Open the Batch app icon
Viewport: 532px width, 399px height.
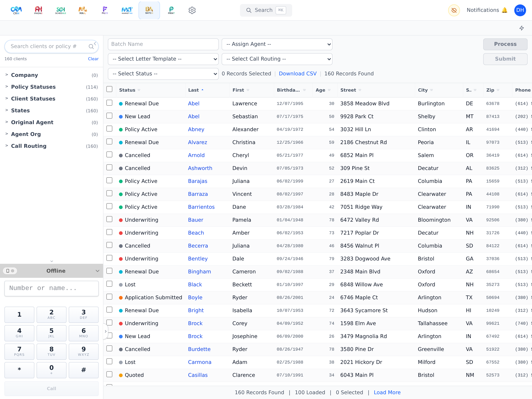point(149,10)
